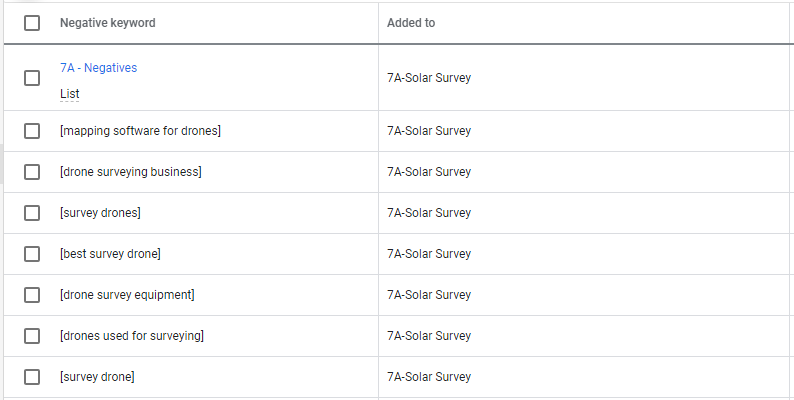Tick the [best survey drone] checkbox
Image resolution: width=794 pixels, height=400 pixels.
tap(32, 254)
